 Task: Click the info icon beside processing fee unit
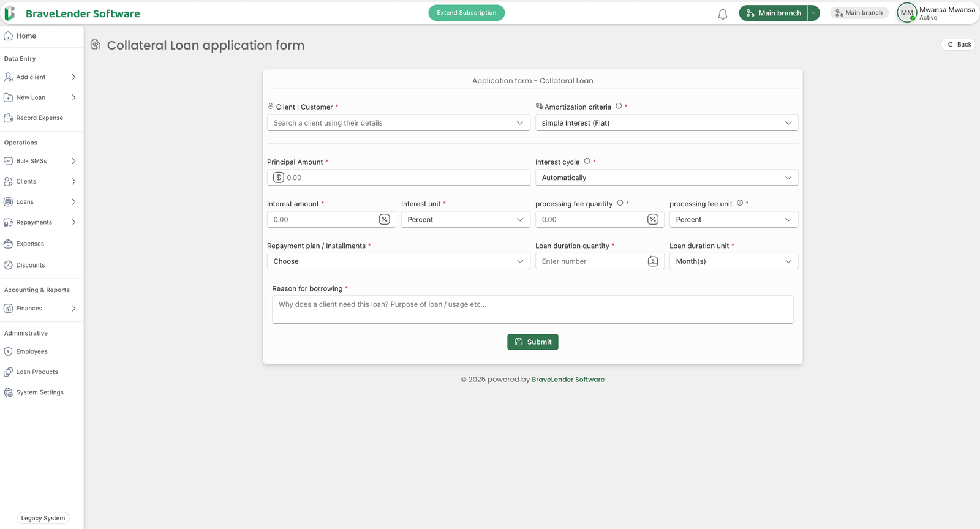pyautogui.click(x=740, y=203)
